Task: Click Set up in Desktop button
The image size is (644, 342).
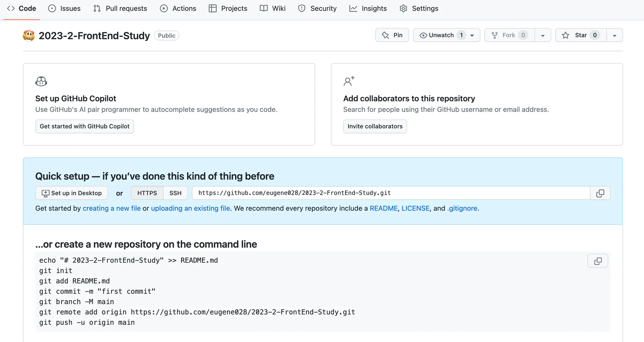Action: (72, 193)
